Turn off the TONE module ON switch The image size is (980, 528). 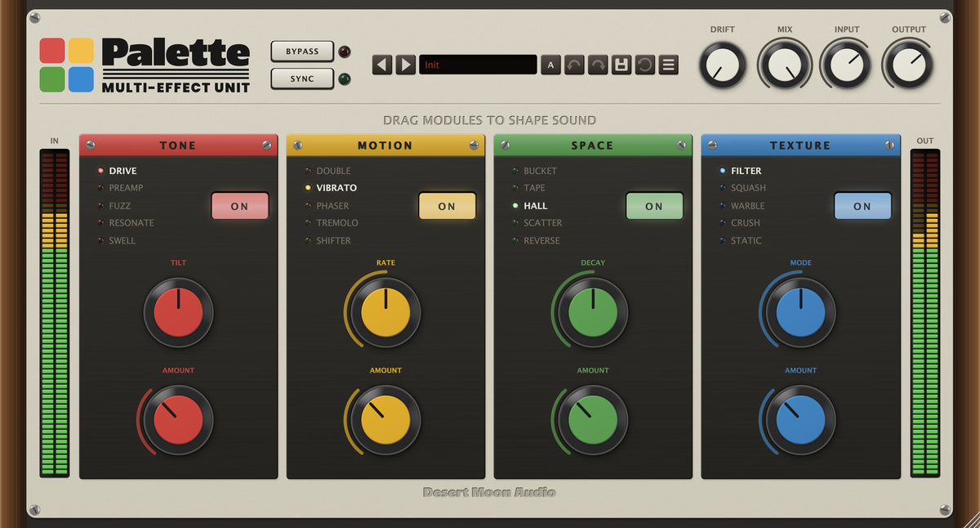pos(240,206)
